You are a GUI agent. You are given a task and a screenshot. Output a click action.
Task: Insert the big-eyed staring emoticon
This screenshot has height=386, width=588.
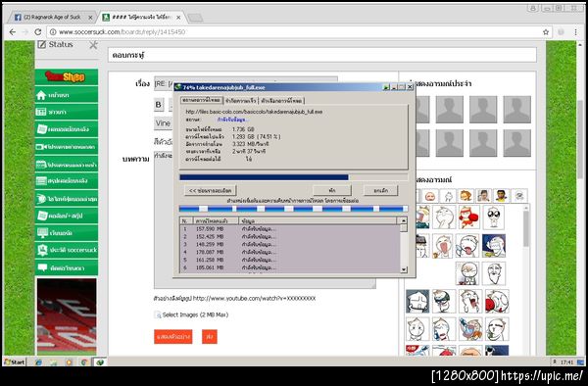point(494,217)
